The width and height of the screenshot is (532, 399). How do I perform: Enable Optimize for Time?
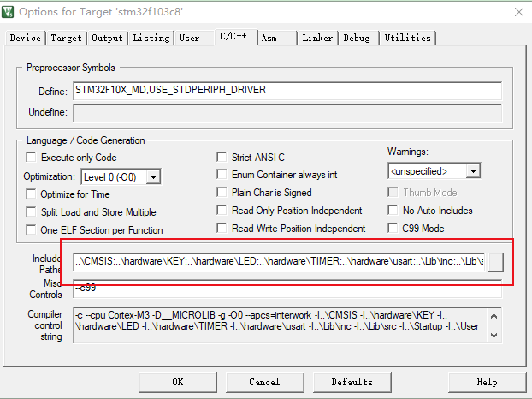point(31,194)
